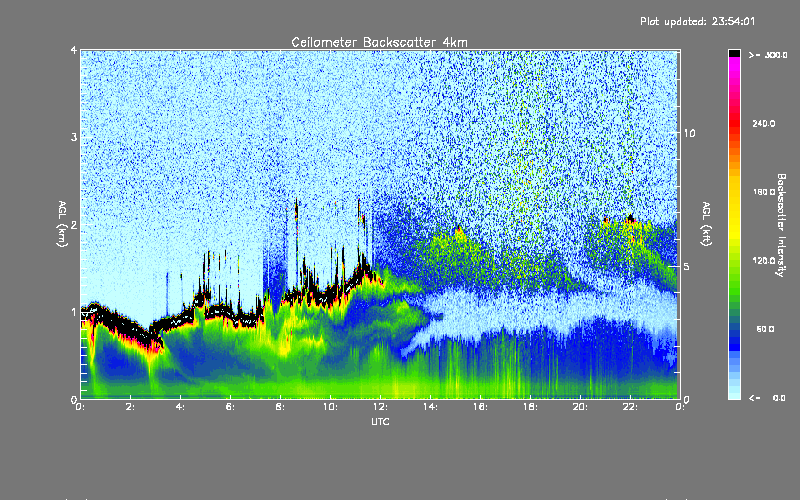Click the ">= 300.0" colorbar value
The image size is (800, 500).
point(767,55)
